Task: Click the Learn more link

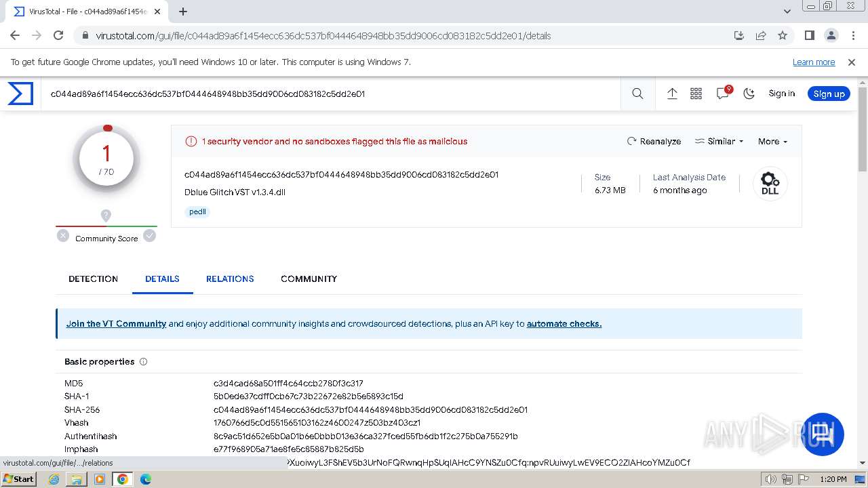Action: tap(814, 62)
